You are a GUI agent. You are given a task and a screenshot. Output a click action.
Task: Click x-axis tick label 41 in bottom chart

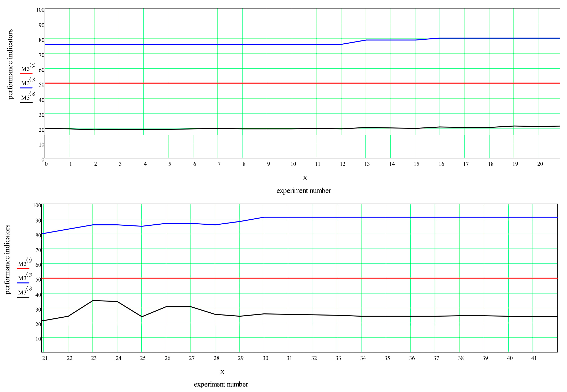click(x=534, y=358)
